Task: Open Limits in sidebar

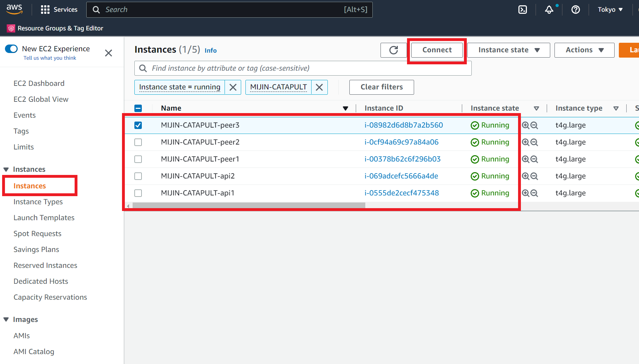Action: [x=24, y=147]
